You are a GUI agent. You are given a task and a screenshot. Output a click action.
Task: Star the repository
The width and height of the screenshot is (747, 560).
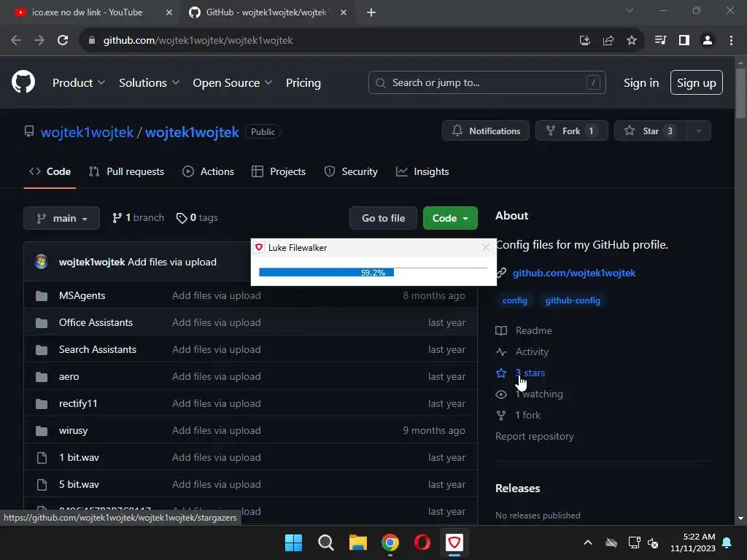tap(651, 131)
